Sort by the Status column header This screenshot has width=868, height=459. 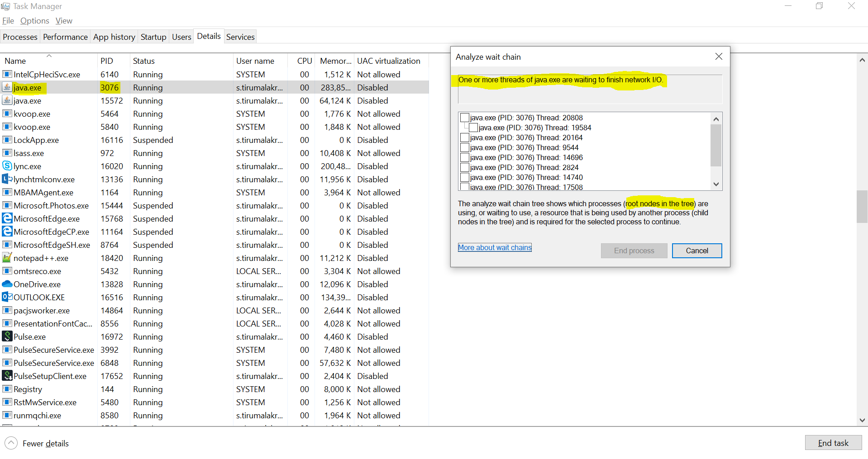click(181, 61)
